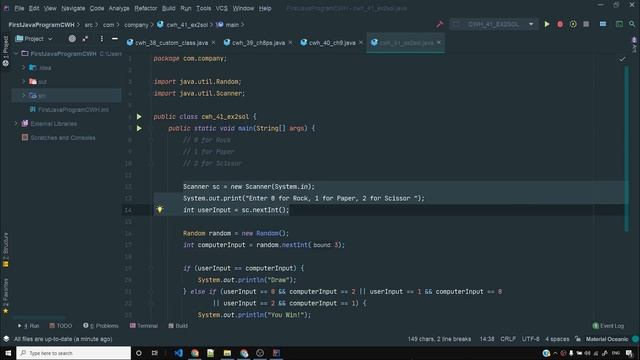Open the Event Log
The image size is (640, 360).
point(608,326)
